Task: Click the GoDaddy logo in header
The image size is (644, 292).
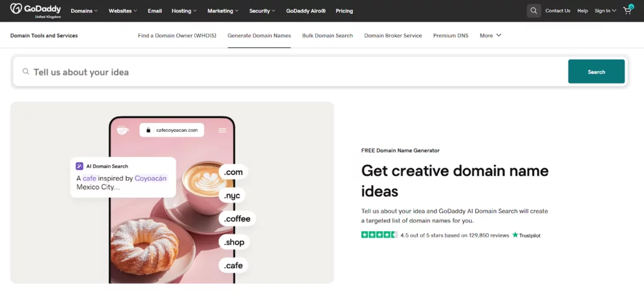Action: point(35,11)
